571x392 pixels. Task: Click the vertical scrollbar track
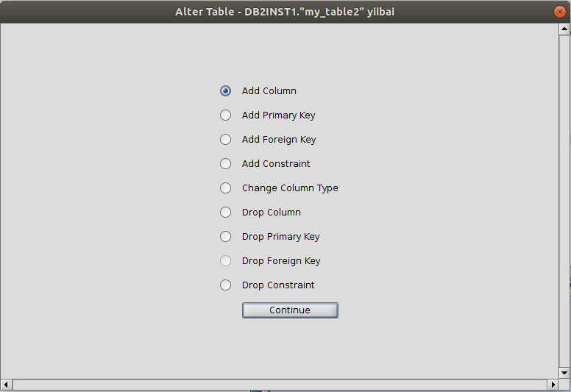click(x=564, y=199)
